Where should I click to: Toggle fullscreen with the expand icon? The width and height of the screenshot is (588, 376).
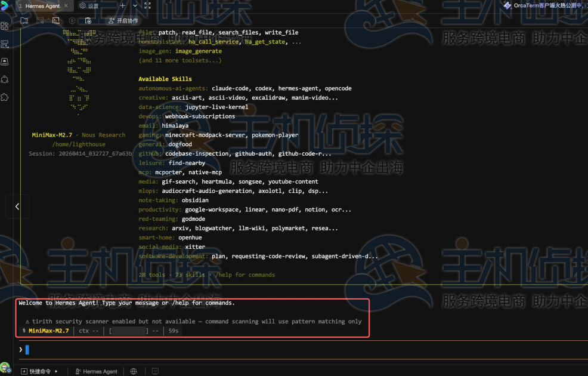tap(147, 5)
